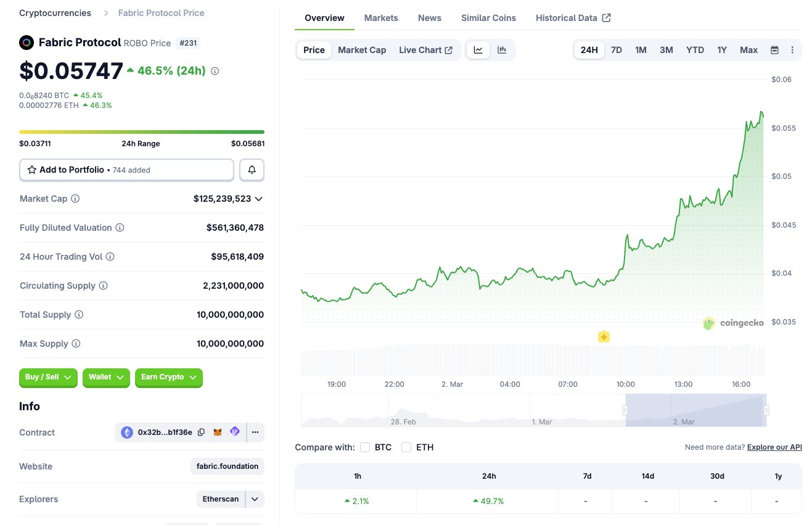Image resolution: width=812 pixels, height=525 pixels.
Task: Click the right handle of range slider
Action: pyautogui.click(x=766, y=410)
